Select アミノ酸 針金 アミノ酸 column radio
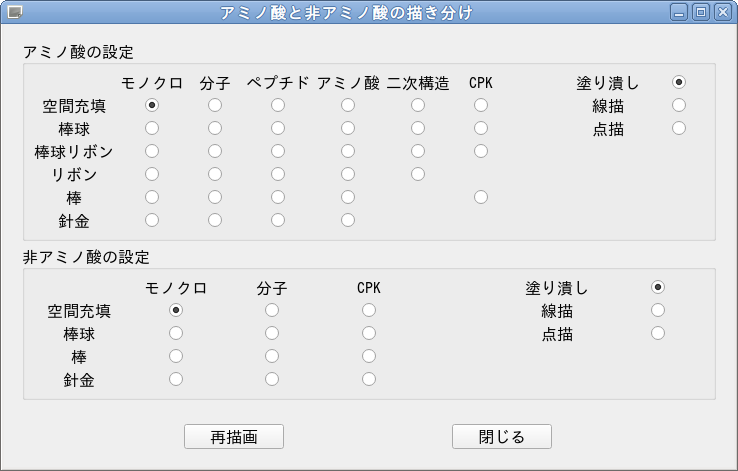The image size is (738, 471). (348, 220)
